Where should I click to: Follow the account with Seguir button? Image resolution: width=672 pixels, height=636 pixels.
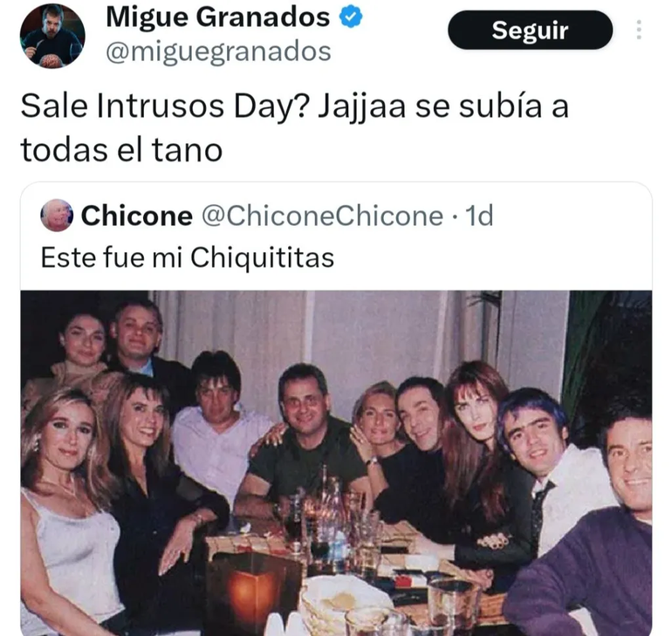(x=530, y=30)
